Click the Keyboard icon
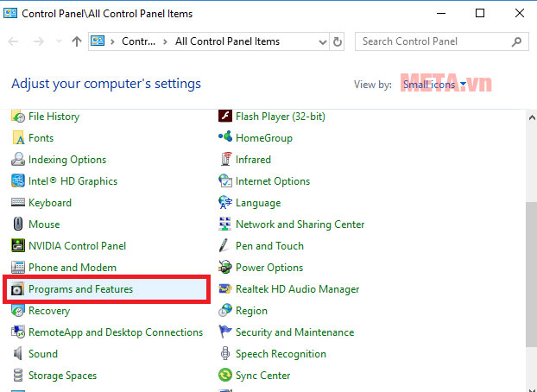 point(18,203)
